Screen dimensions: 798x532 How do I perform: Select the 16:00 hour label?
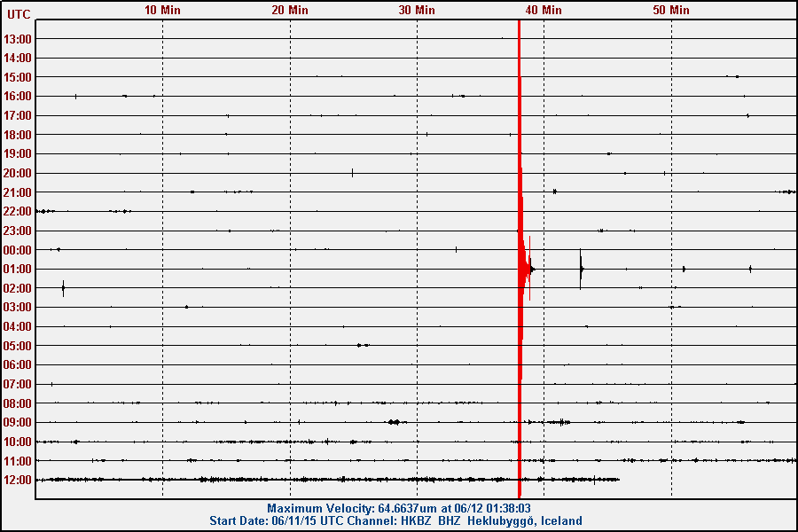tap(18, 97)
